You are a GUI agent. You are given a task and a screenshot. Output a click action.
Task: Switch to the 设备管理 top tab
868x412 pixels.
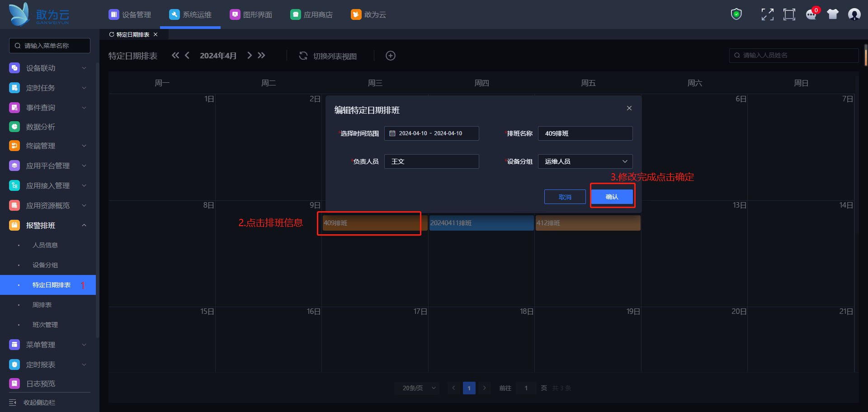130,14
